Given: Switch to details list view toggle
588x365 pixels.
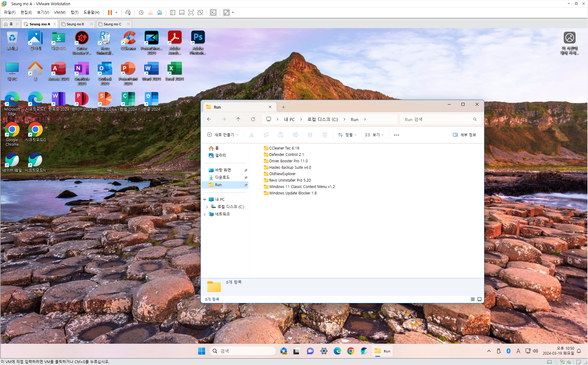Looking at the screenshot, I should 472,299.
